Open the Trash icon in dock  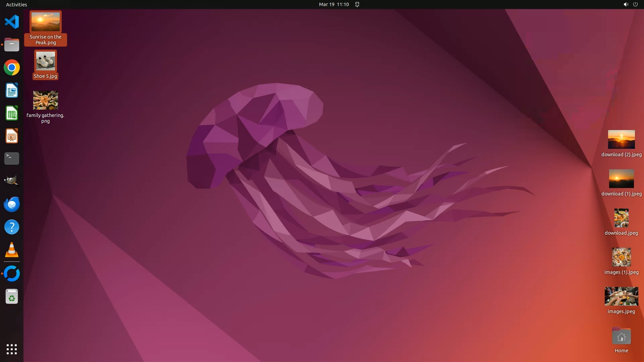12,297
